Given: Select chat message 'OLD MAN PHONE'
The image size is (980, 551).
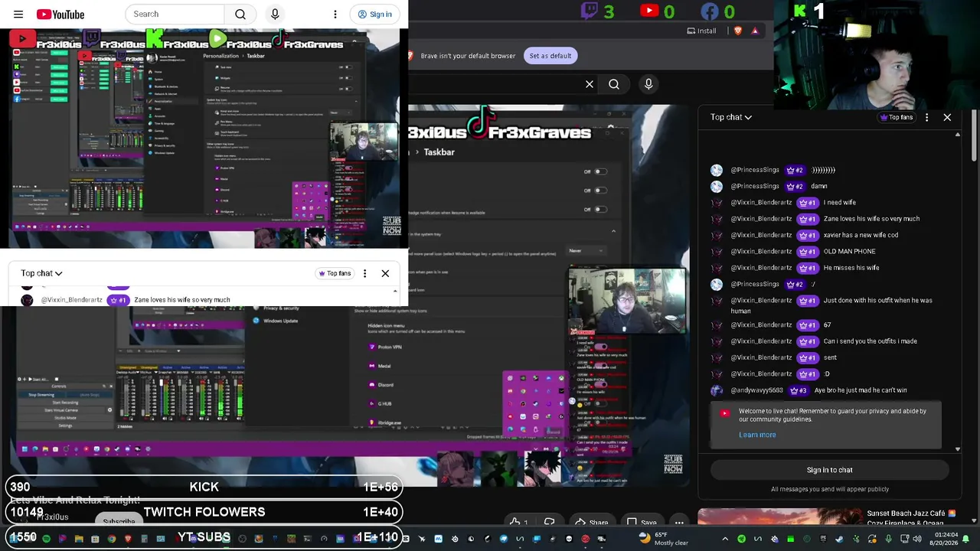Looking at the screenshot, I should pyautogui.click(x=849, y=251).
